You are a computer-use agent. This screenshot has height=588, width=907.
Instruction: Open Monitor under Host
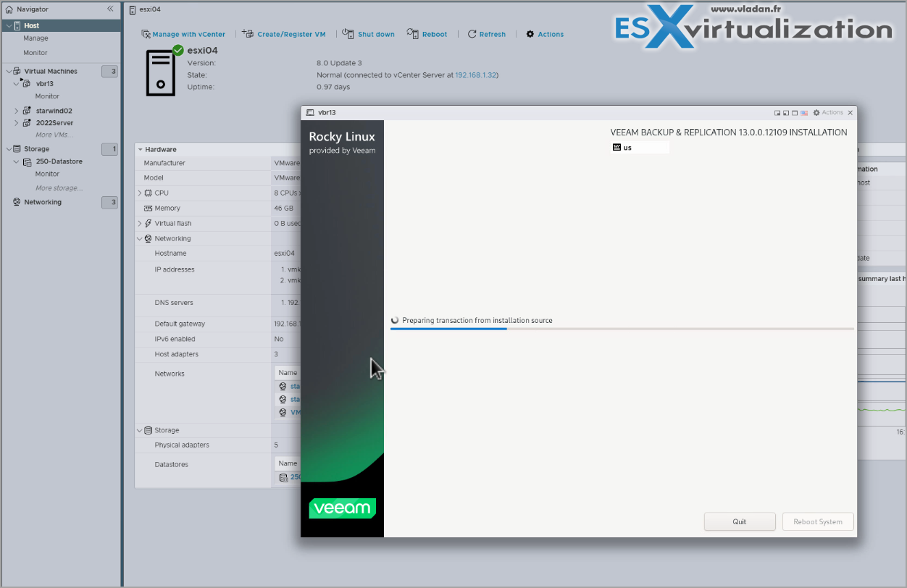pos(35,53)
